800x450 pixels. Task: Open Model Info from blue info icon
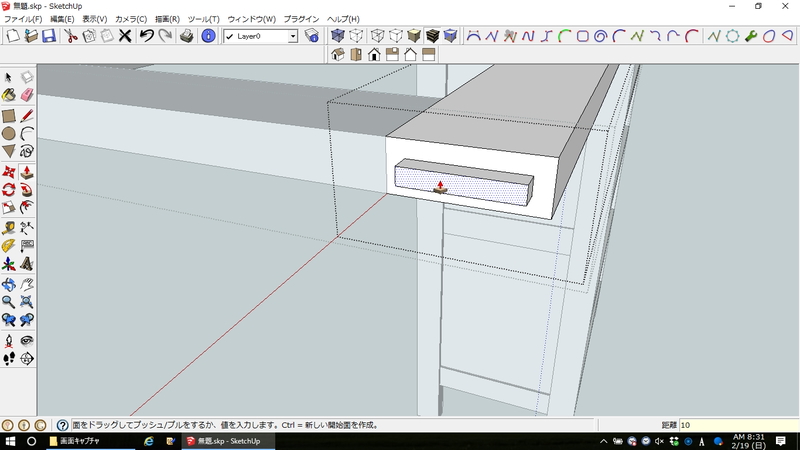click(x=208, y=36)
